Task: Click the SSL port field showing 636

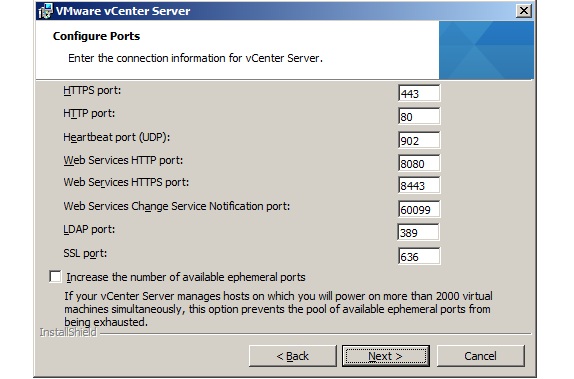Action: (419, 256)
